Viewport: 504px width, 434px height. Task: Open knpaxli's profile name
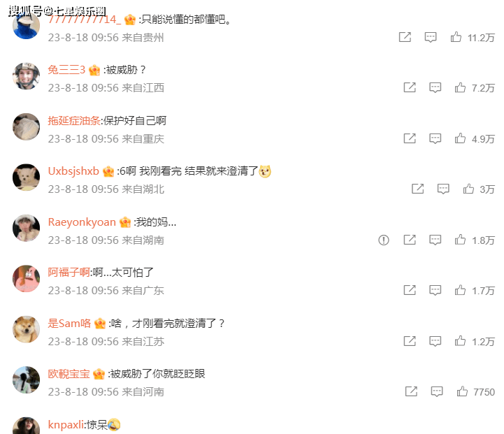[x=66, y=425]
